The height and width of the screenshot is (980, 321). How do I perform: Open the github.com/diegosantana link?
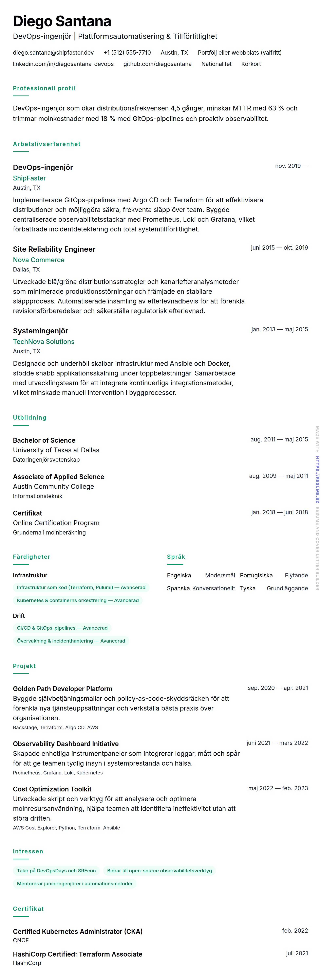tap(157, 64)
